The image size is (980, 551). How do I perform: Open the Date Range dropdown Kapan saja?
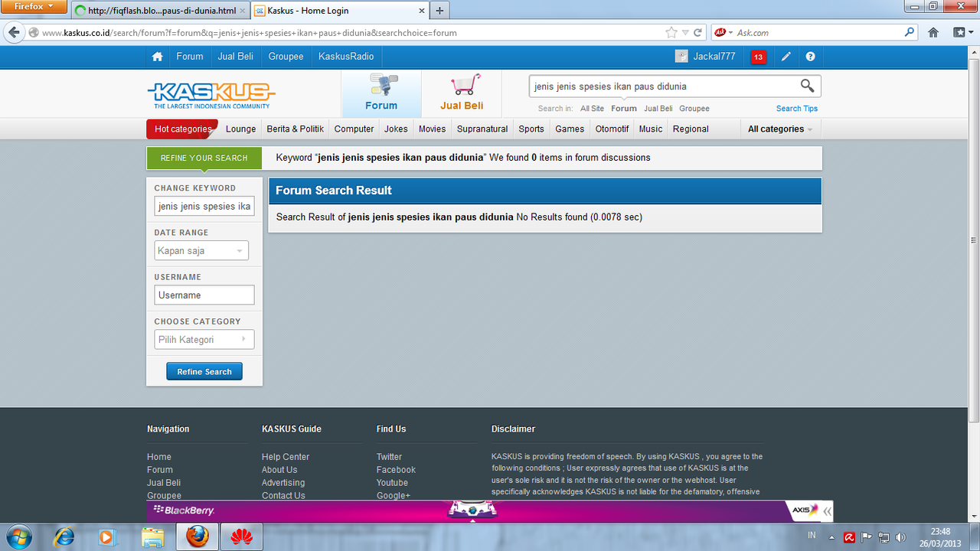click(201, 250)
